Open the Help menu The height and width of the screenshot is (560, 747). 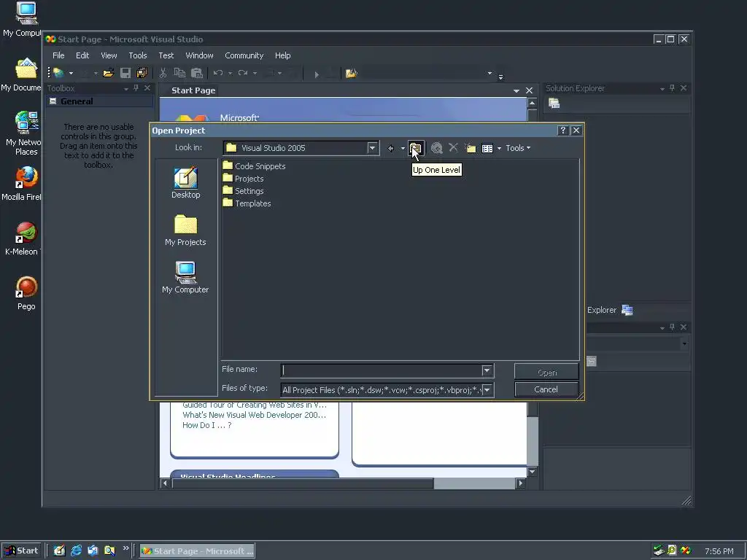tap(282, 55)
